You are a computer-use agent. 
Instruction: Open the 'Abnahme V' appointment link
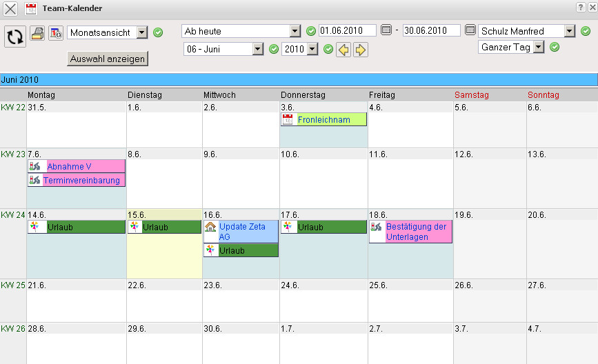[x=69, y=167]
